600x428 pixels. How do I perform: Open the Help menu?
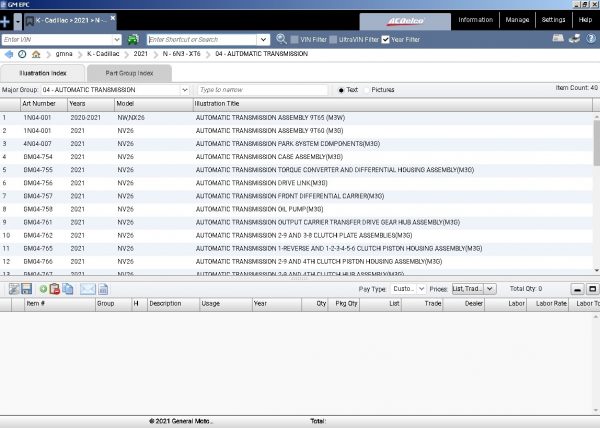(x=585, y=20)
